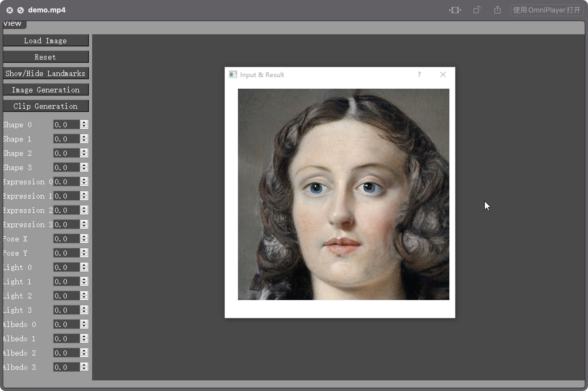Click the share icon in title bar
The width and height of the screenshot is (588, 391).
(497, 10)
